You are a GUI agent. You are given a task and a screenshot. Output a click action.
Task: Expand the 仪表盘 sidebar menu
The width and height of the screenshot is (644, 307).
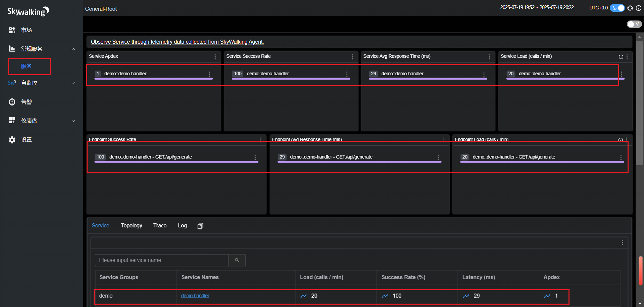click(x=73, y=121)
